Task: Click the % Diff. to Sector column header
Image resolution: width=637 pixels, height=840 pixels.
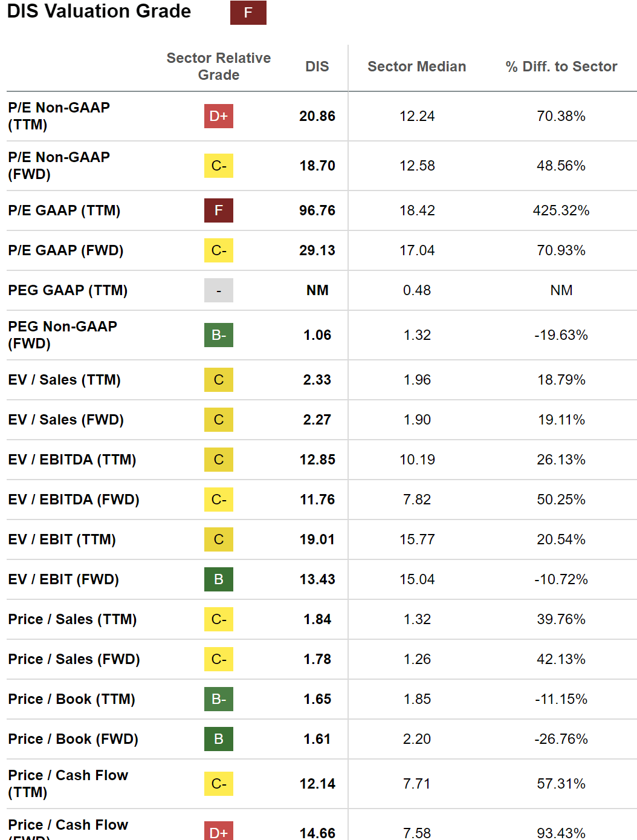Action: 561,67
